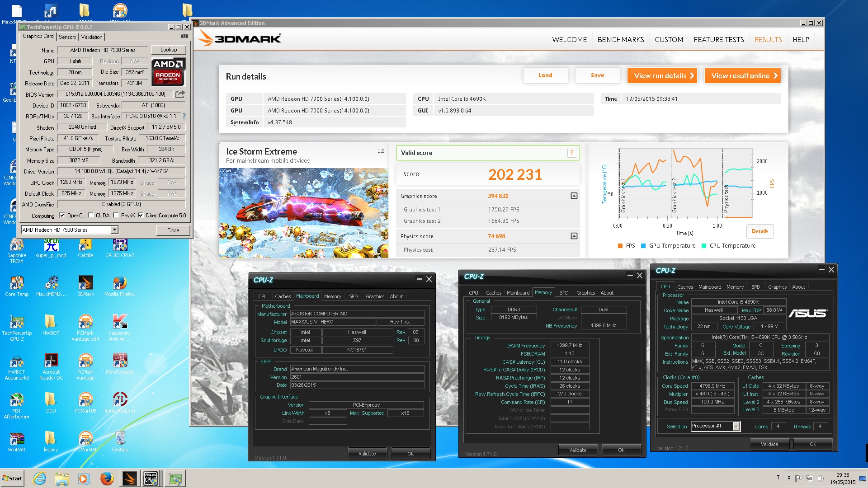Select the Graphics tab in CPU-Z CPU window
Viewport: 868px width, 488px height.
[x=777, y=287]
